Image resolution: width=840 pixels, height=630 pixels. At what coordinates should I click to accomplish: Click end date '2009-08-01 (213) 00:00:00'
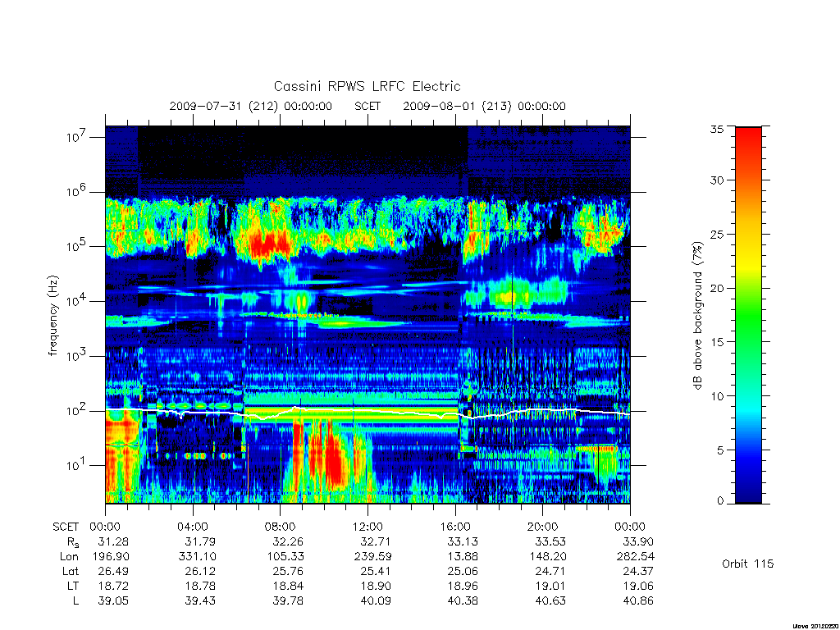pos(484,106)
